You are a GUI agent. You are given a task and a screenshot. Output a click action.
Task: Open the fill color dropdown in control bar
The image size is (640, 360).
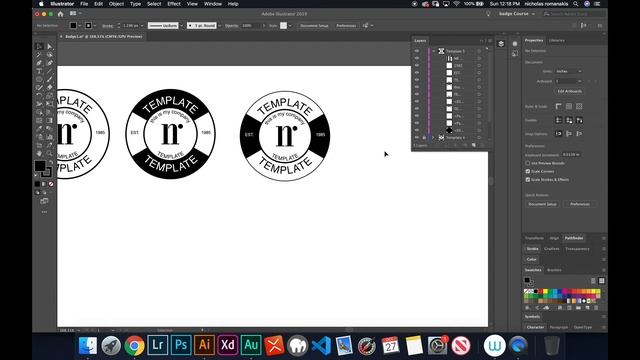[x=80, y=25]
